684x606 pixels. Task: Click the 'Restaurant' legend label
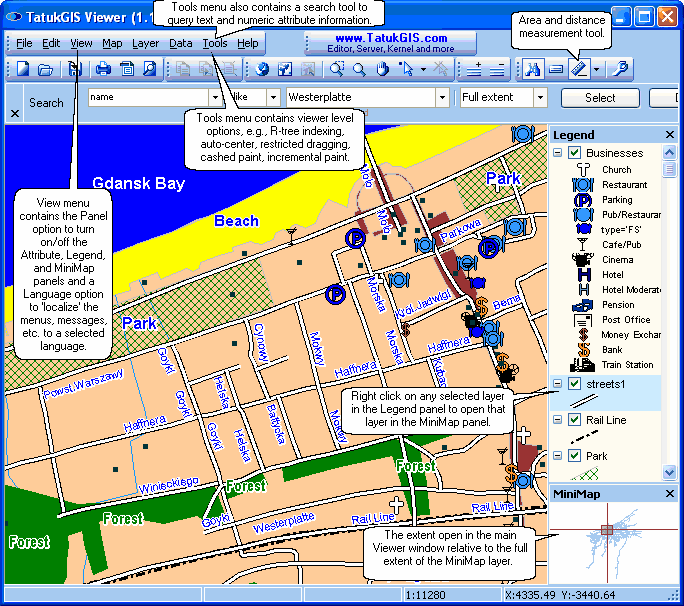[x=624, y=185]
